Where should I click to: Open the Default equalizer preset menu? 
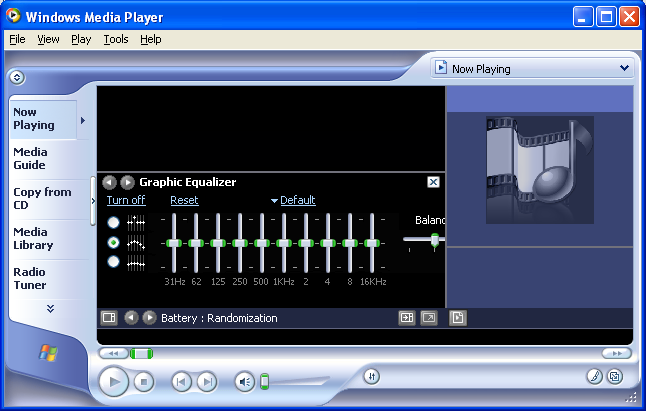294,200
